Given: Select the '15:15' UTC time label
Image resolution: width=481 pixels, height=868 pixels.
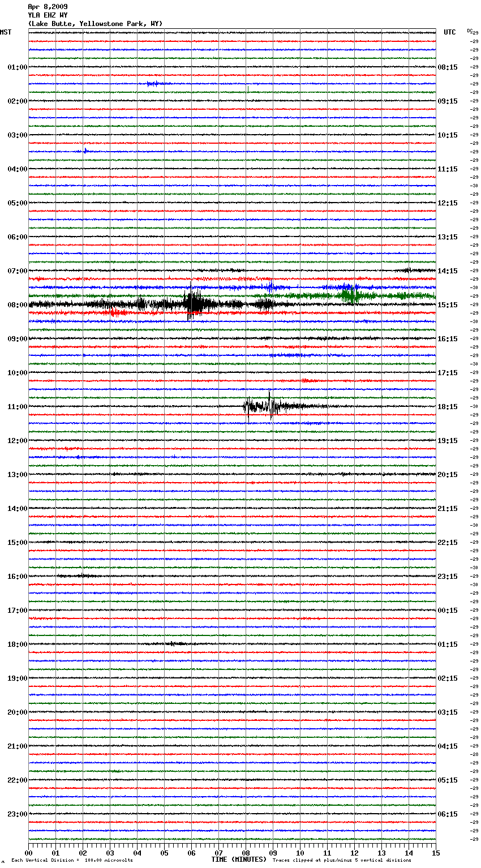Looking at the screenshot, I should tap(448, 305).
